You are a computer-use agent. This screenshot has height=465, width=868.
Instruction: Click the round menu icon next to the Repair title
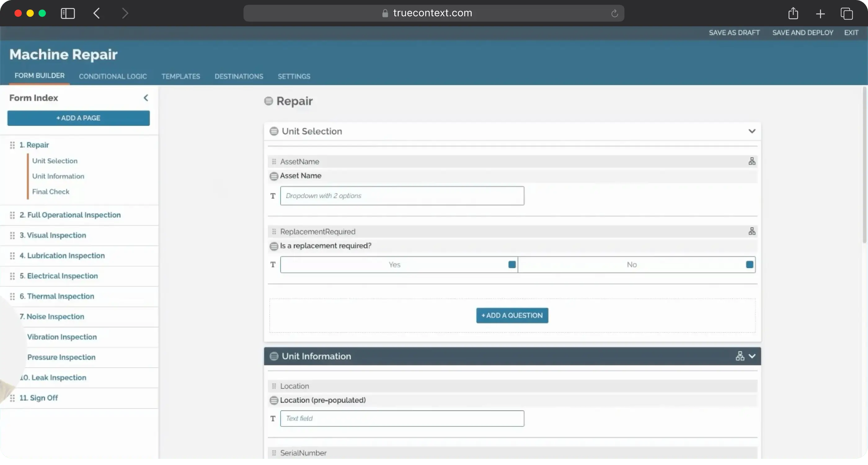point(268,101)
